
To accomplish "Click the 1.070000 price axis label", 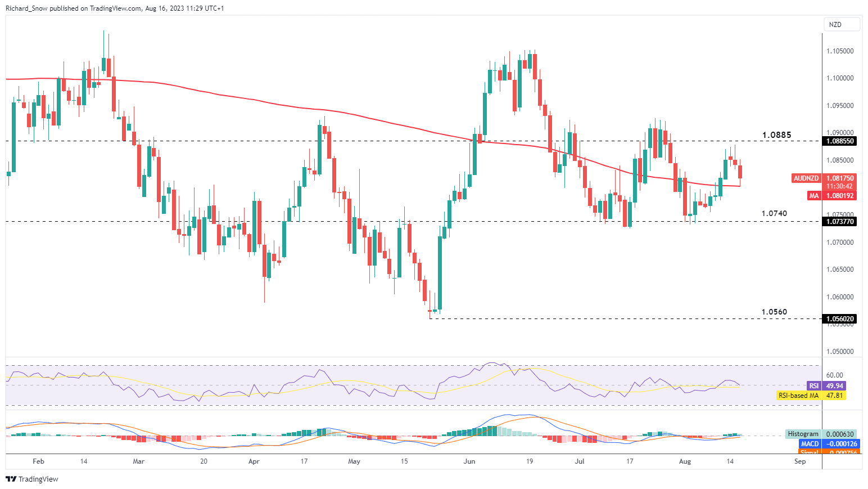I will pos(840,243).
